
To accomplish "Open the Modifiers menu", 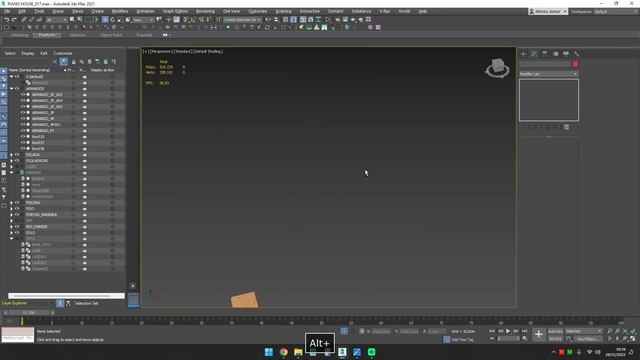I will [x=120, y=11].
